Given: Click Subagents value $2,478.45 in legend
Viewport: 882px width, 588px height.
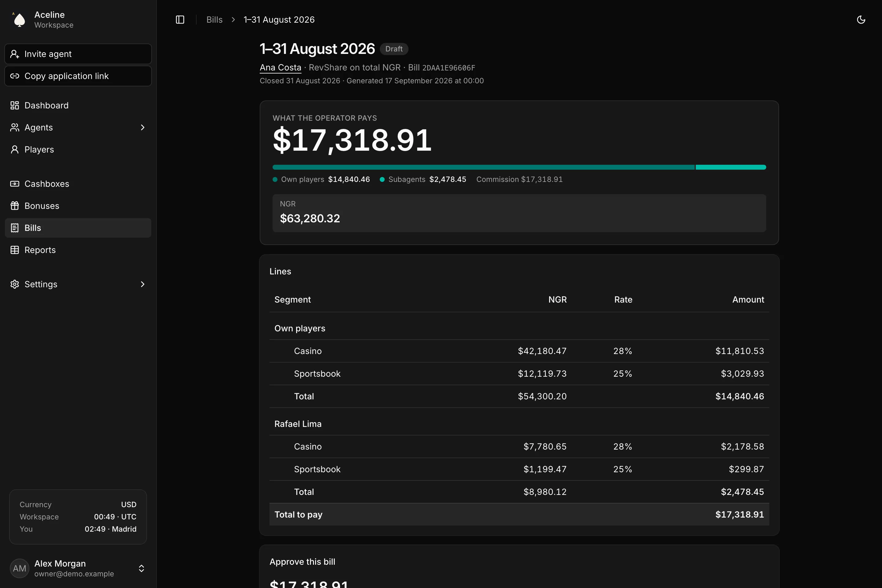Looking at the screenshot, I should (448, 180).
